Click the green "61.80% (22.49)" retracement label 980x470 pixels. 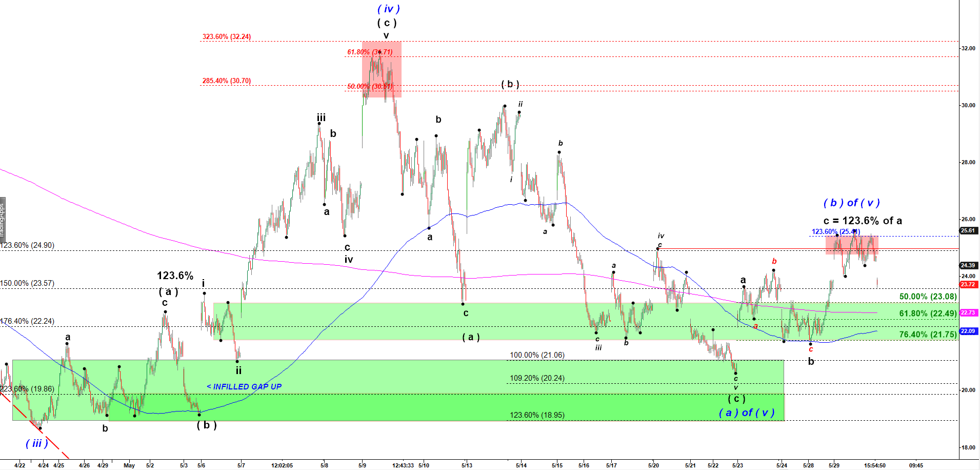[928, 314]
